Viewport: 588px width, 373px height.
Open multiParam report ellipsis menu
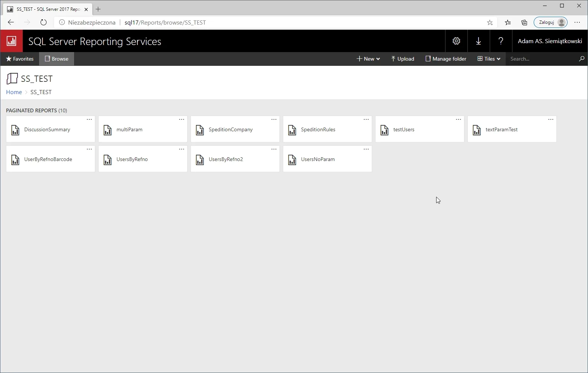pyautogui.click(x=182, y=119)
